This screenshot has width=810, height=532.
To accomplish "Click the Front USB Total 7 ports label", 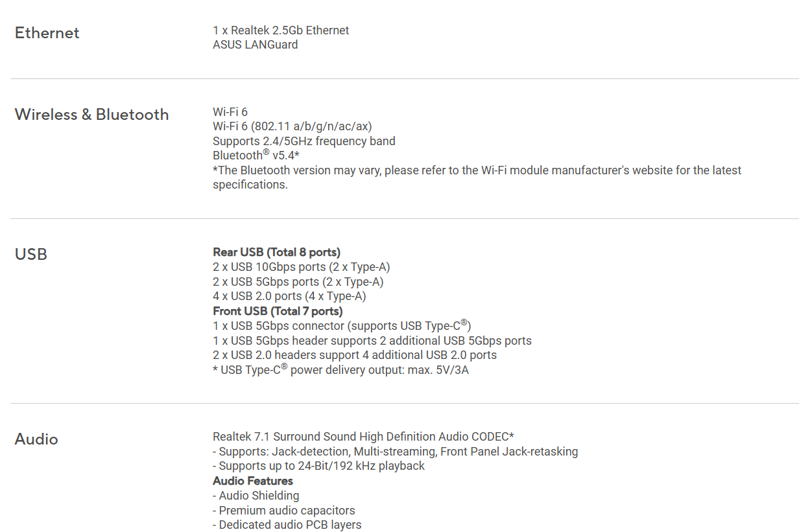I will point(278,311).
